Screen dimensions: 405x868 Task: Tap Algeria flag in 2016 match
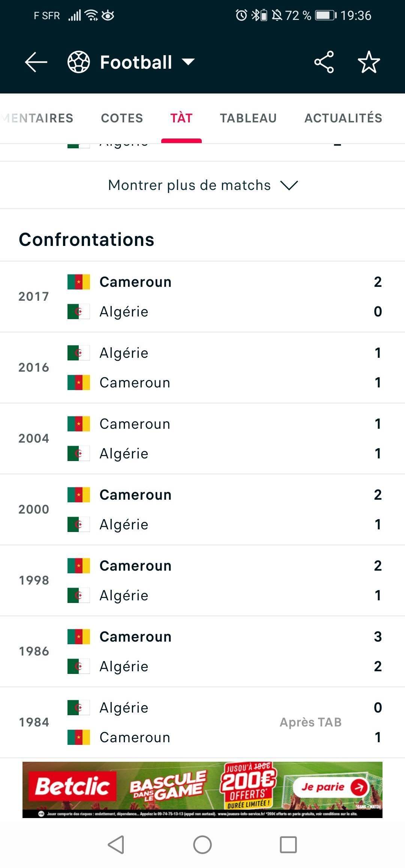(79, 353)
